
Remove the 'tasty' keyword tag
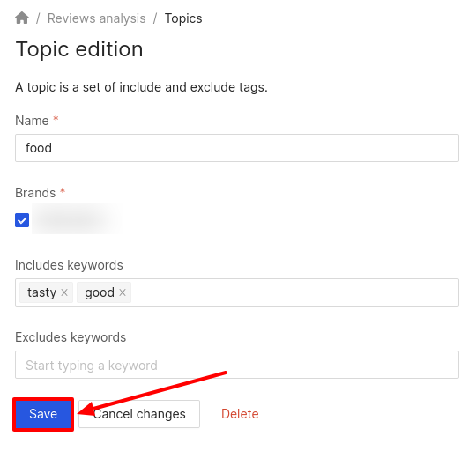[64, 292]
